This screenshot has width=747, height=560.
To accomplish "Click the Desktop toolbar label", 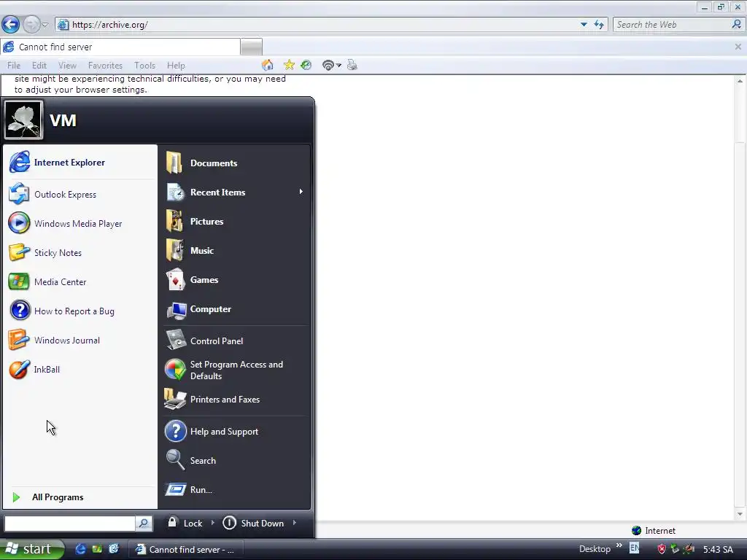I will (x=595, y=549).
